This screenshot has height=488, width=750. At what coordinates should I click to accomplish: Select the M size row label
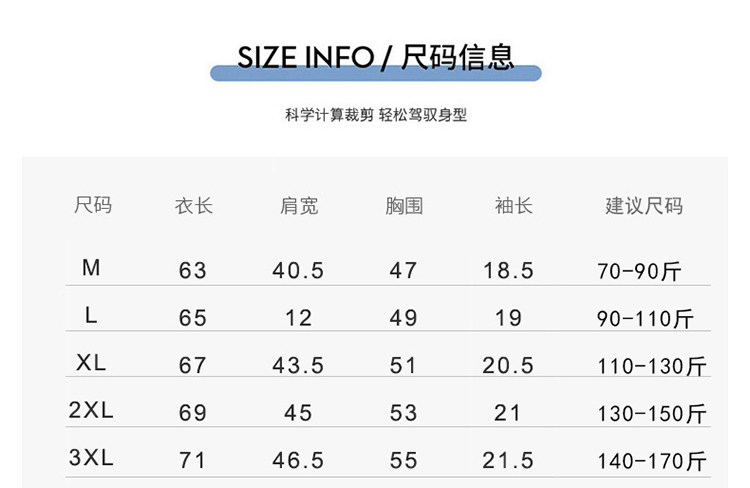(x=91, y=268)
